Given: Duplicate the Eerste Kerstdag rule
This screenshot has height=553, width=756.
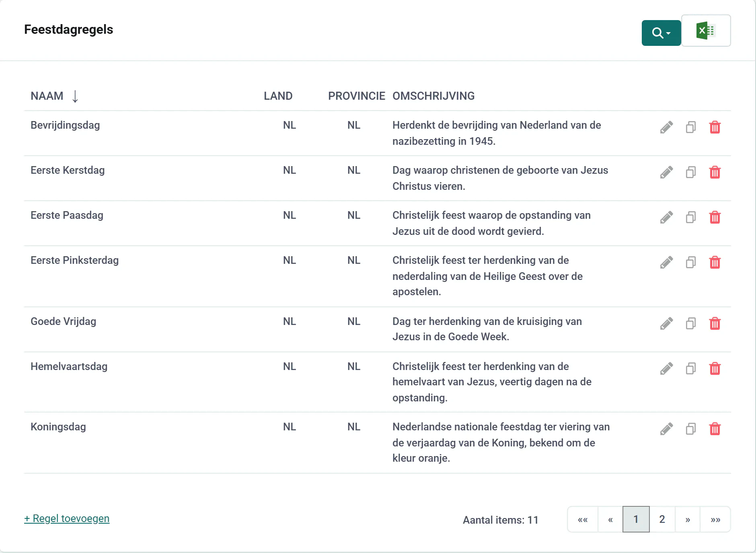Looking at the screenshot, I should [x=691, y=173].
